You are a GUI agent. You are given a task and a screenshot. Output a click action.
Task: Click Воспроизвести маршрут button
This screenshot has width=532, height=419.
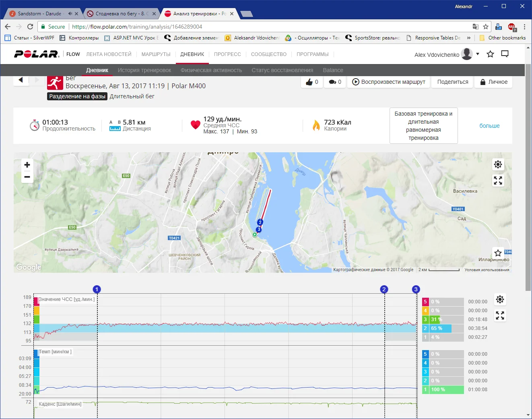[x=389, y=82]
